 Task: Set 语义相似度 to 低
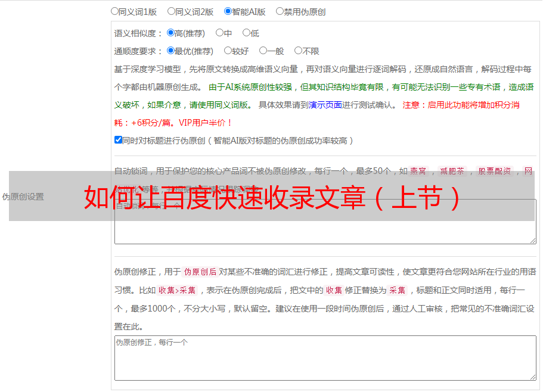(246, 33)
